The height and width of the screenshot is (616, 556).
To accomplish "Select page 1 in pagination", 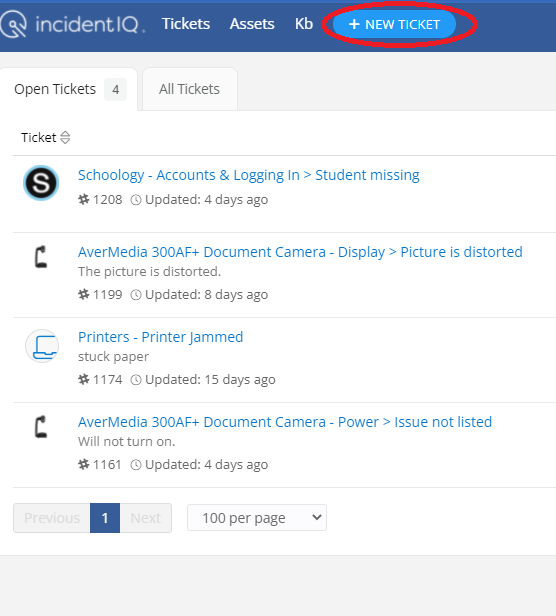I will point(105,518).
